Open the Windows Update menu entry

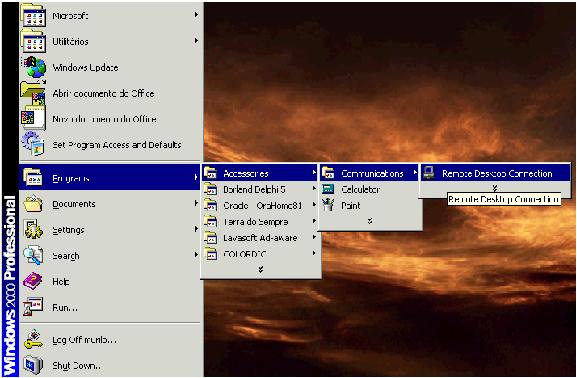tap(111, 67)
